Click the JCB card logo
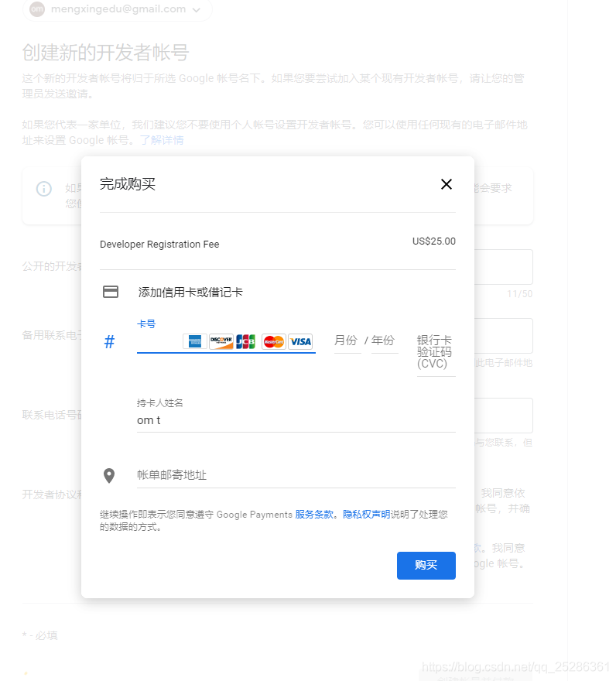Image resolution: width=616 pixels, height=681 pixels. pos(245,341)
